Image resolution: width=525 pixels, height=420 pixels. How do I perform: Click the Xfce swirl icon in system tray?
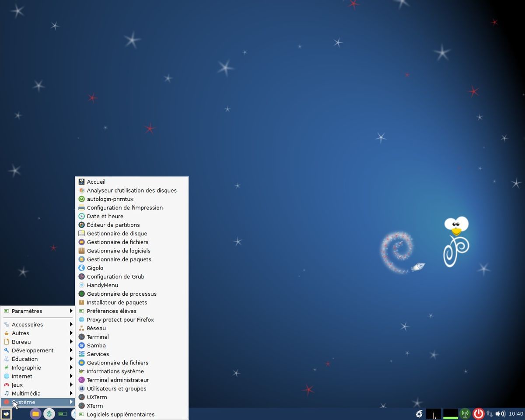point(419,413)
